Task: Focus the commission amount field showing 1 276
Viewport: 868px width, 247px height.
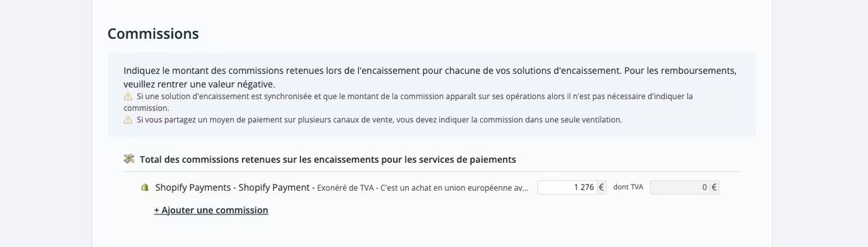Action: tap(567, 187)
